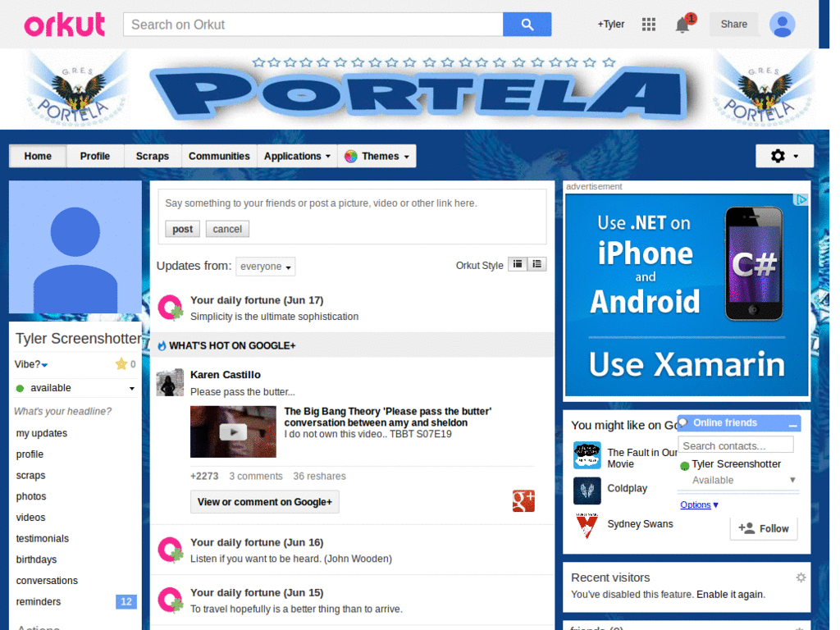Image resolution: width=840 pixels, height=630 pixels.
Task: Click the 36 reshares link
Action: point(319,477)
